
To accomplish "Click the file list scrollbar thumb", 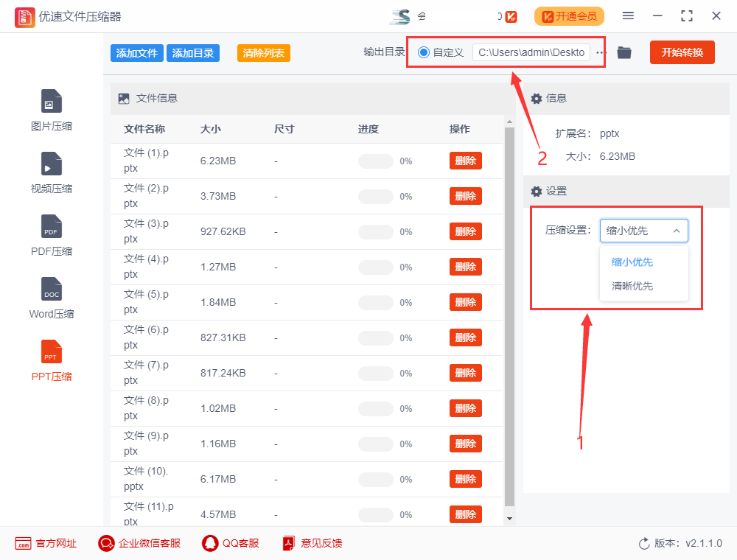I will tap(509, 317).
